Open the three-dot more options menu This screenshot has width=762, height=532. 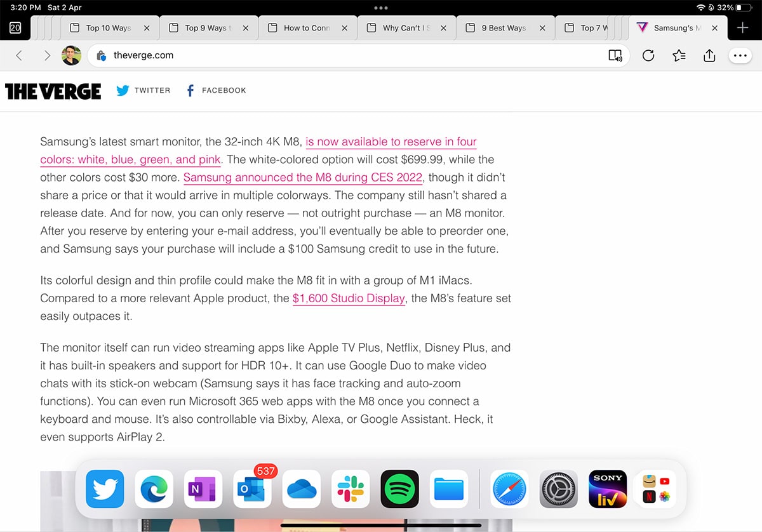740,56
